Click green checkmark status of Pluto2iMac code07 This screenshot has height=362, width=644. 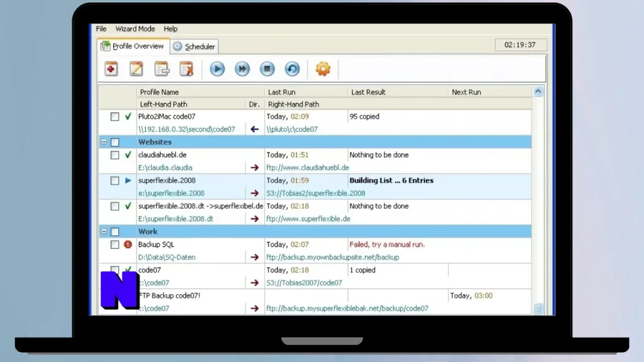click(x=128, y=116)
